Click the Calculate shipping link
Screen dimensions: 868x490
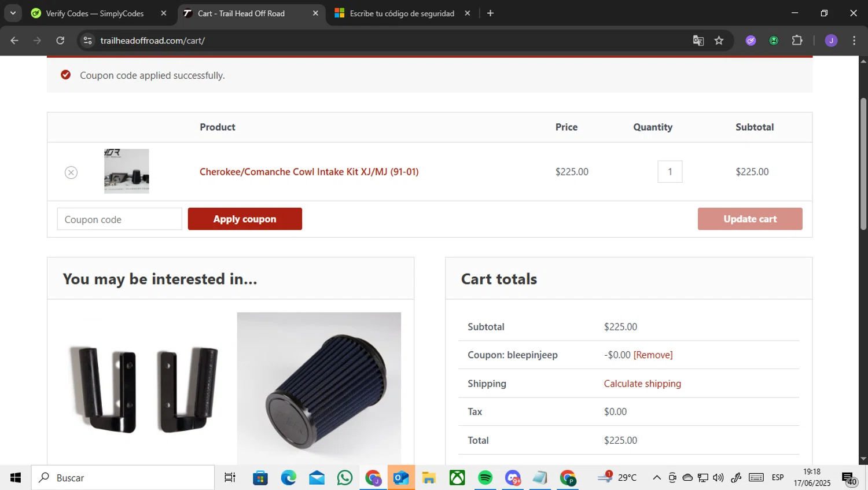click(642, 384)
